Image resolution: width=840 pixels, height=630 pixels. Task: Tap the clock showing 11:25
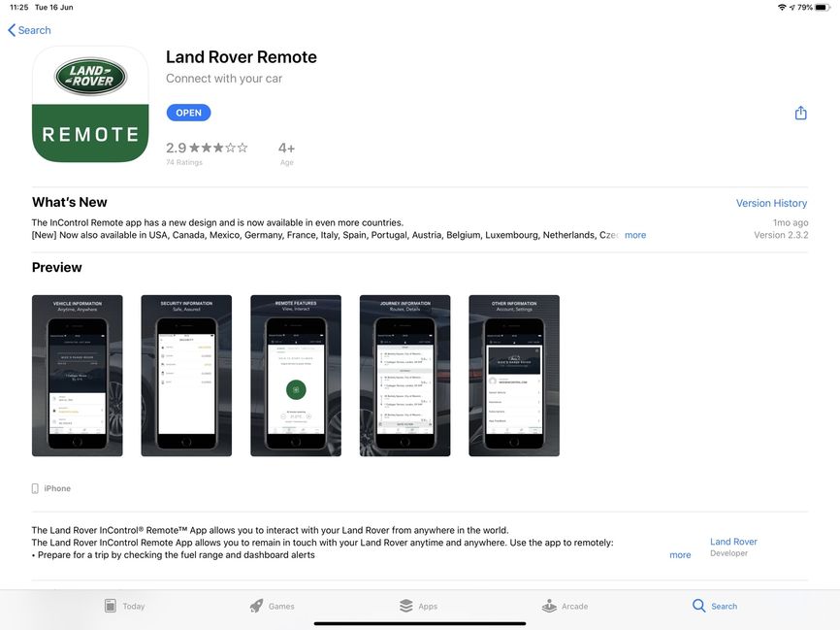(18, 8)
